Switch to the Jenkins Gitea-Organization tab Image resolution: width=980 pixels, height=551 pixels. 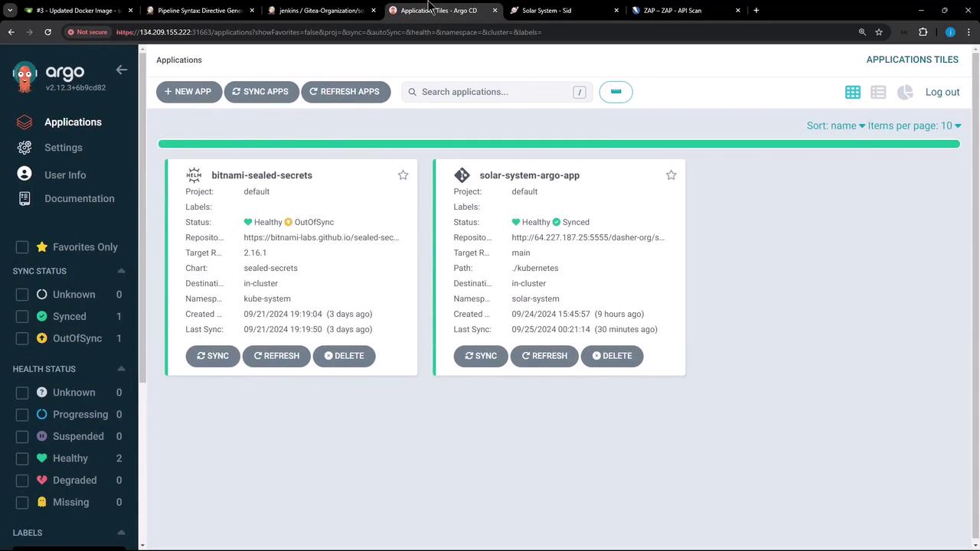point(321,11)
